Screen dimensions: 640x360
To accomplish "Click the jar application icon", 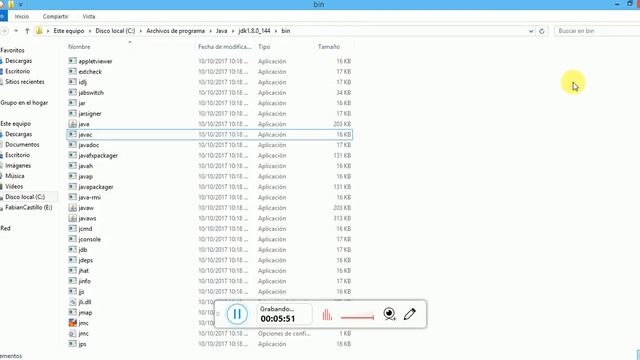I will [73, 103].
